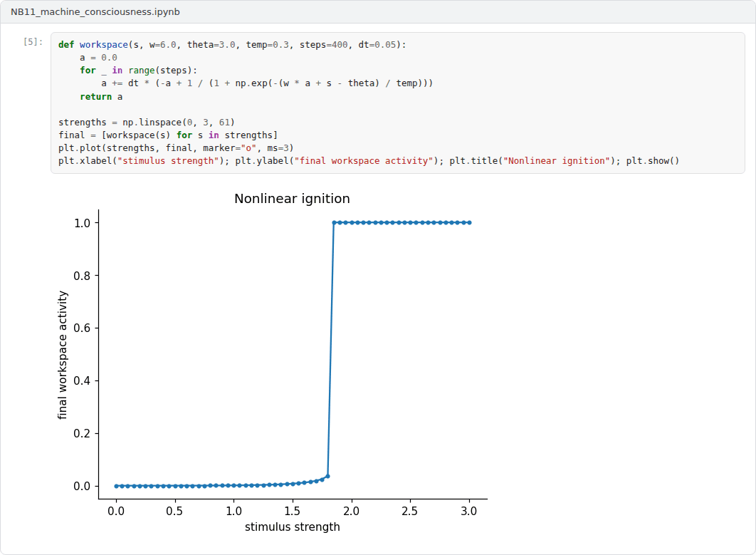Click the 'Nonlinear ignition' plot title

[x=292, y=199]
